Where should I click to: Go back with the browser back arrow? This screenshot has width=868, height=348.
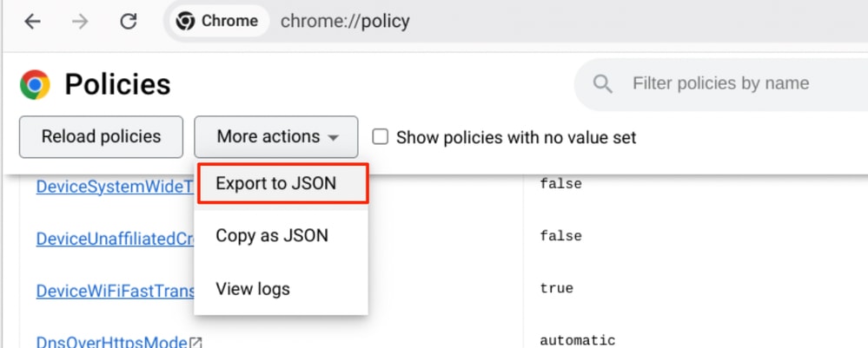(33, 22)
